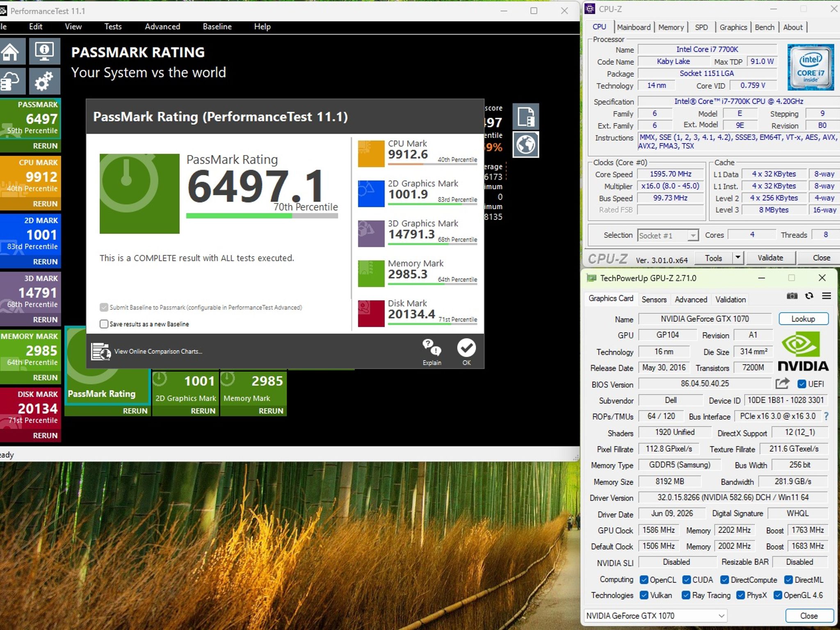The width and height of the screenshot is (840, 630).
Task: Switch to the Validation tab in GPU-Z
Action: point(730,299)
